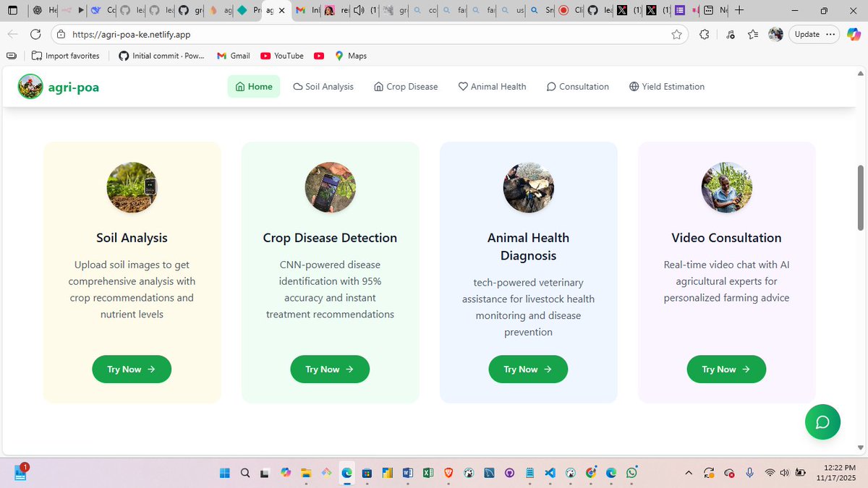Viewport: 868px width, 488px height.
Task: Click the agri-poa logo
Action: point(59,87)
